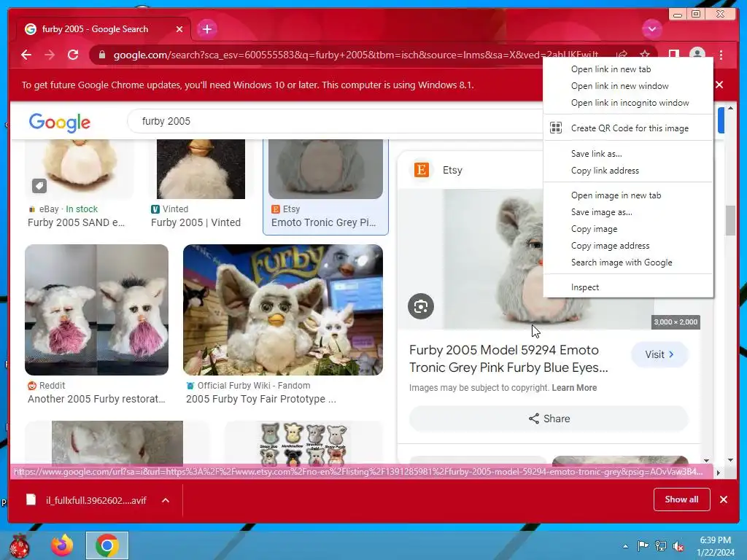Open the selected Etsy grey Furby thumbnail
The image size is (747, 560).
pos(326,169)
